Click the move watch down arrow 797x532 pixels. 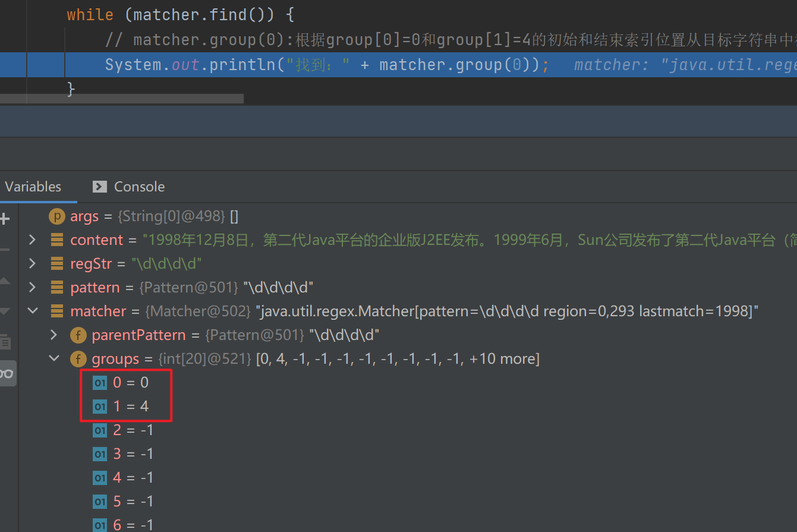click(x=4, y=311)
